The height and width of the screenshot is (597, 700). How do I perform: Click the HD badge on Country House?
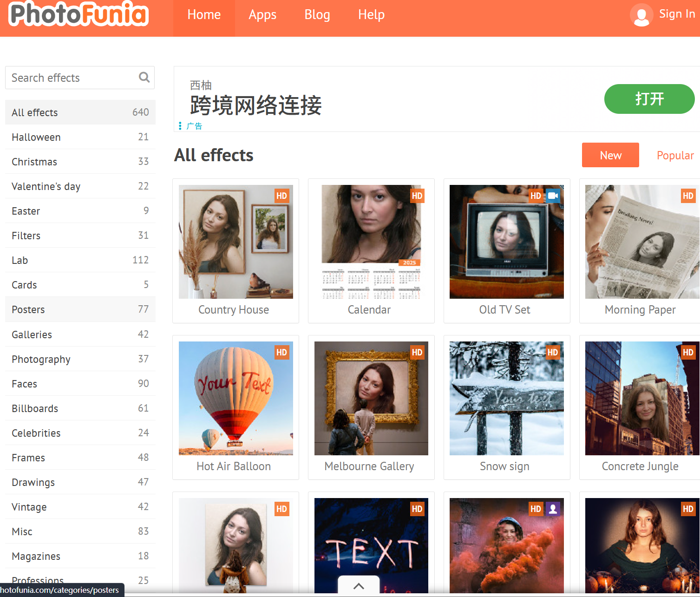(281, 196)
